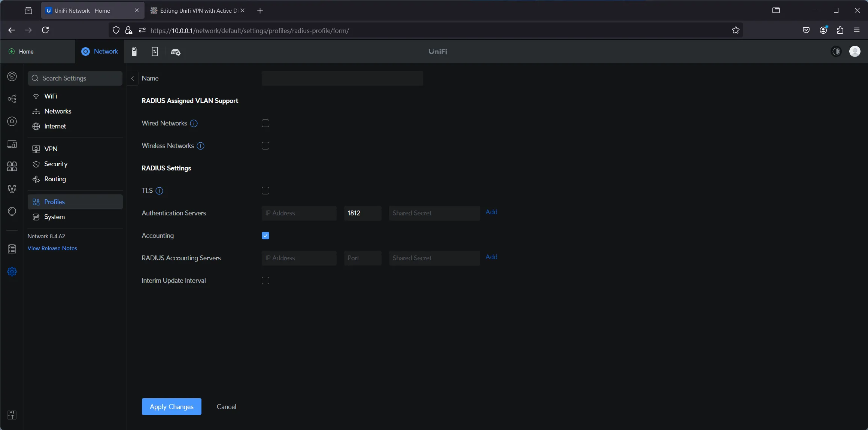Collapse the form with back chevron

point(133,78)
